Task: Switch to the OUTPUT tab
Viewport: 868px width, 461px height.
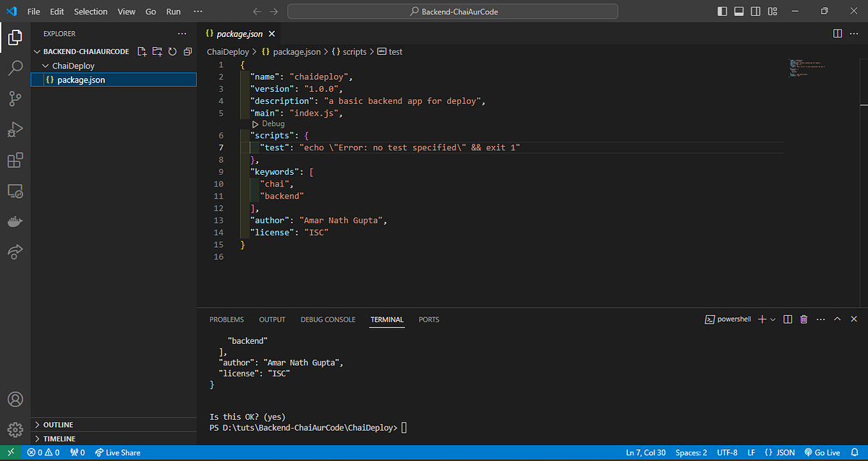Action: click(x=272, y=319)
